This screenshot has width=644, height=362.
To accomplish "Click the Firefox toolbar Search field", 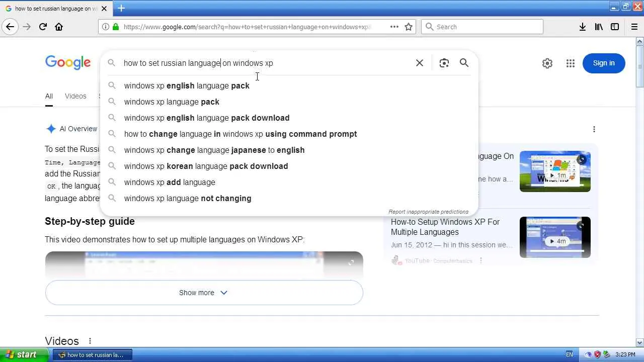I will click(482, 27).
